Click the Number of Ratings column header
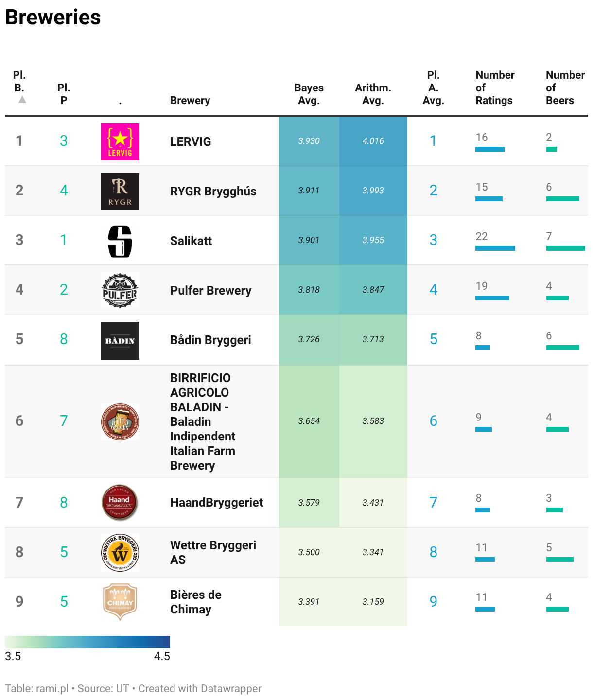Viewport: 593px width, 700px height. click(x=495, y=87)
